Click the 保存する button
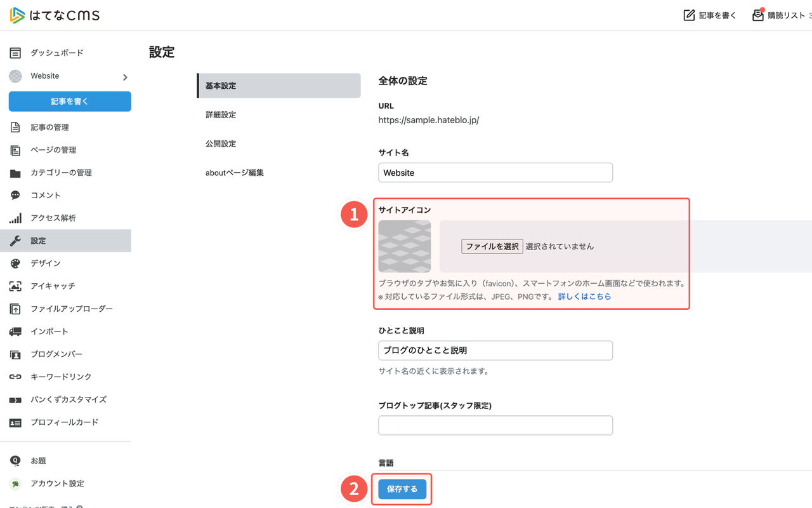The height and width of the screenshot is (508, 812). pyautogui.click(x=402, y=489)
